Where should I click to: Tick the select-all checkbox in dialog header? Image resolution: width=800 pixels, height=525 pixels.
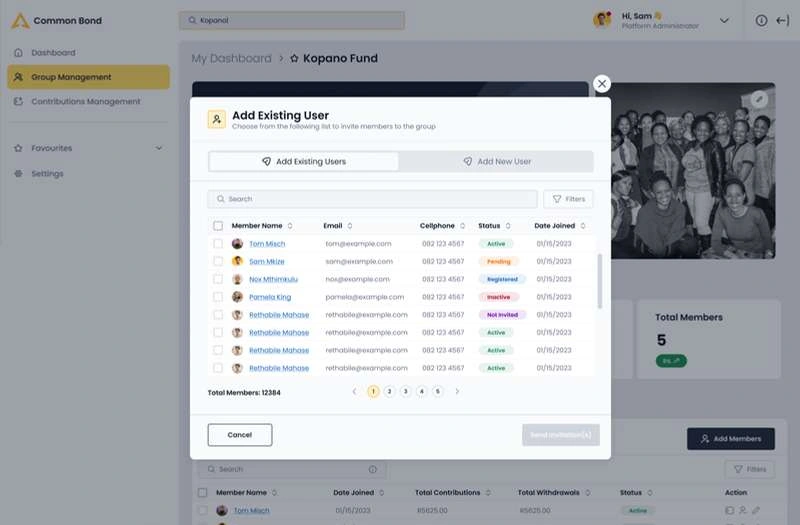coord(218,226)
